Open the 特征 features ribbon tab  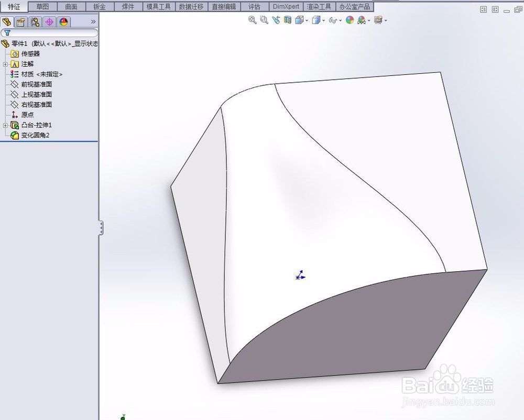click(x=14, y=6)
